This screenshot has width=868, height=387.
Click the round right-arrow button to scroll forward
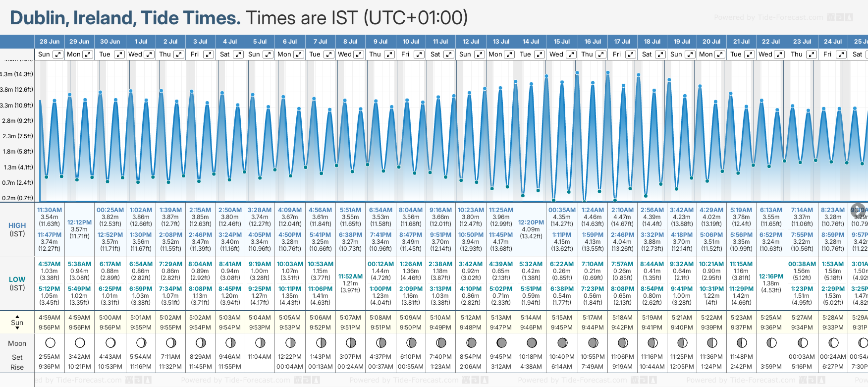click(x=859, y=210)
